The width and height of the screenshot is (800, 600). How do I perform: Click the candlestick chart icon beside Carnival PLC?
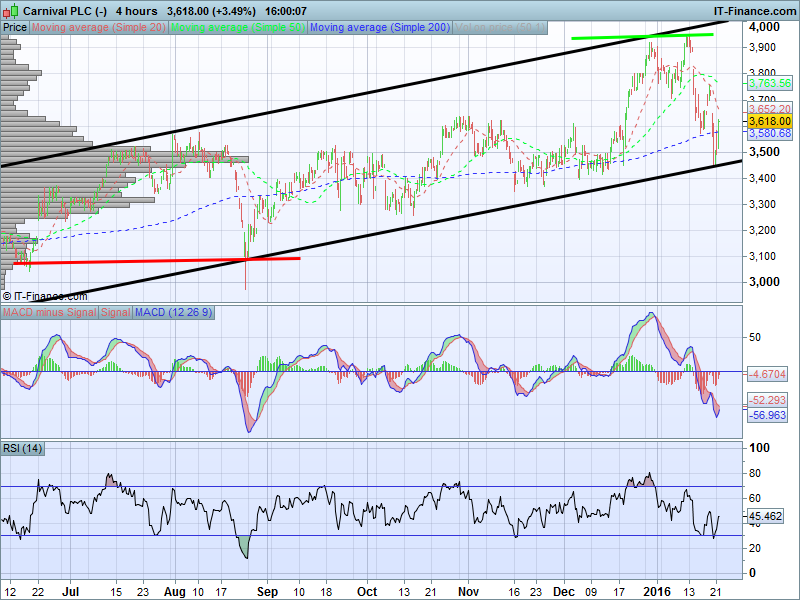click(x=11, y=10)
